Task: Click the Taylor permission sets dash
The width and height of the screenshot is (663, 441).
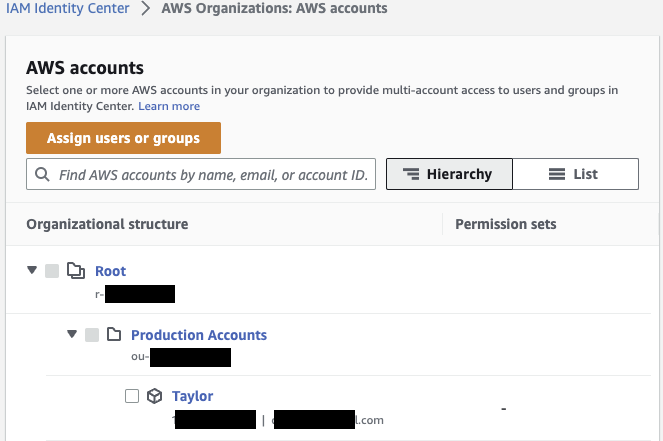Action: click(x=504, y=409)
